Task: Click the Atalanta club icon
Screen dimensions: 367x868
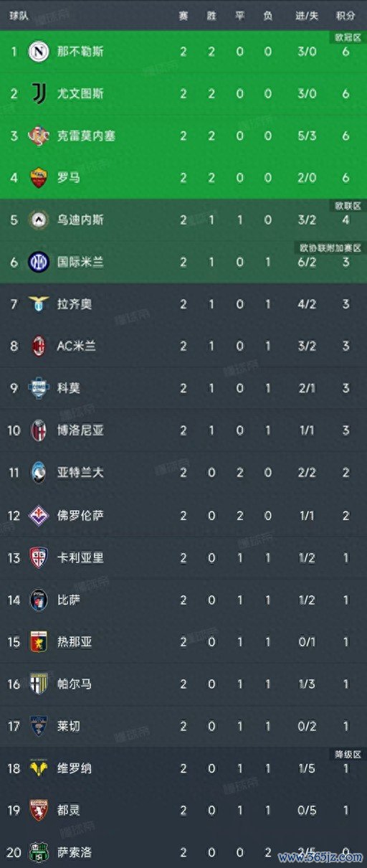Action: (38, 473)
